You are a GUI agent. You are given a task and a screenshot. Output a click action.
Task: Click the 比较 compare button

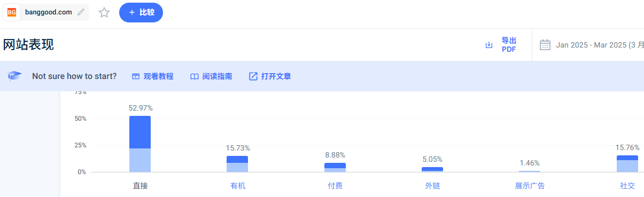tap(141, 12)
